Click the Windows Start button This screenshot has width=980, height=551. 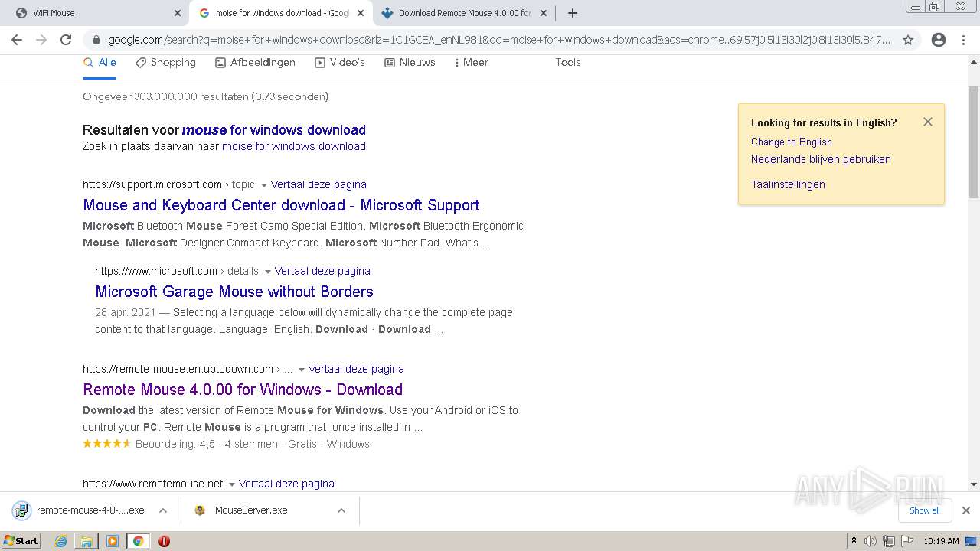pos(21,541)
